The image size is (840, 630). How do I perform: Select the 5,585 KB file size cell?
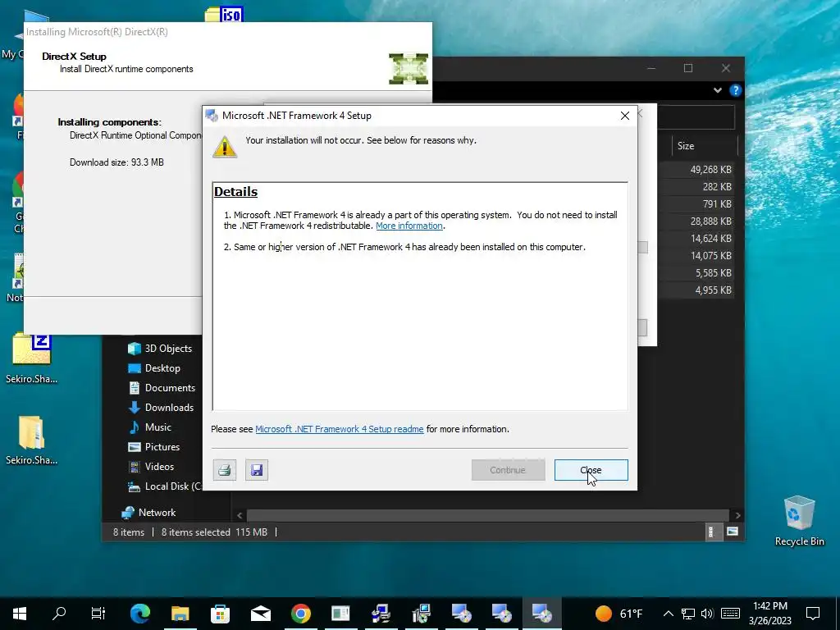(713, 273)
